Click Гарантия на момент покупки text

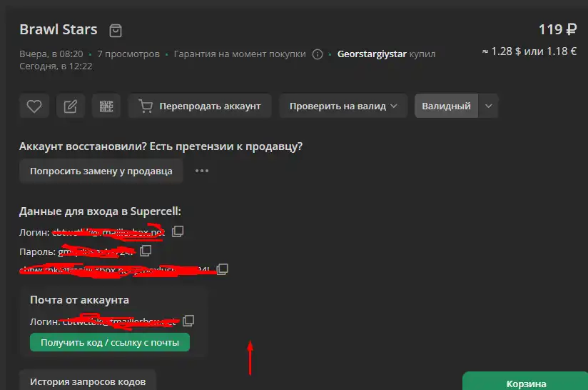(240, 54)
